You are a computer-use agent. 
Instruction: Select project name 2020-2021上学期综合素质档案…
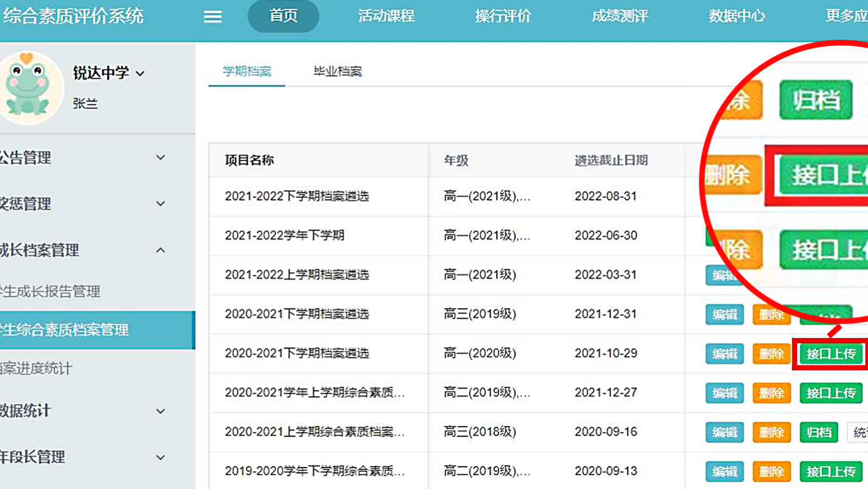pyautogui.click(x=315, y=432)
